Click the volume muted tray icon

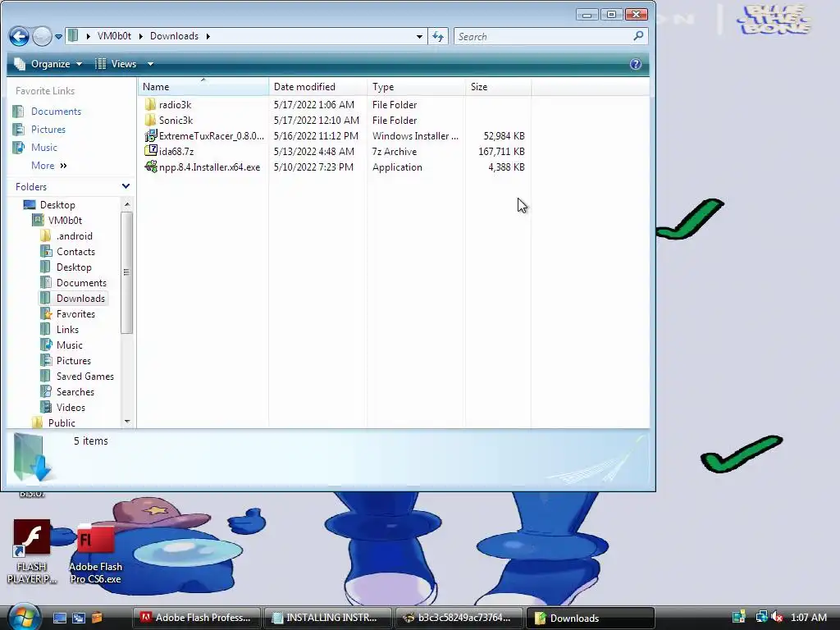click(x=776, y=617)
